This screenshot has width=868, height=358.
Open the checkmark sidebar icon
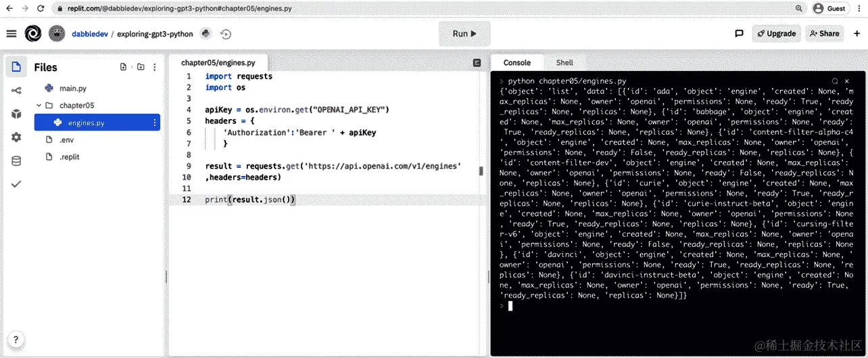(x=16, y=184)
